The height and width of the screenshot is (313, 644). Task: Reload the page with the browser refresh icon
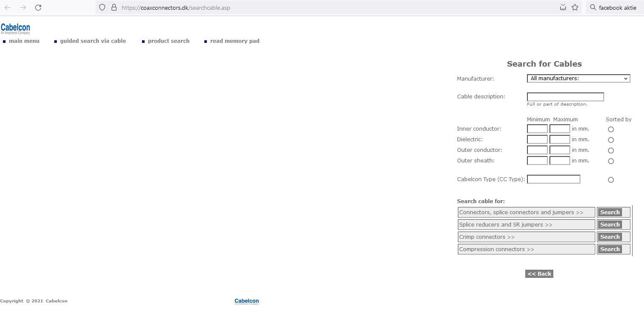(38, 8)
